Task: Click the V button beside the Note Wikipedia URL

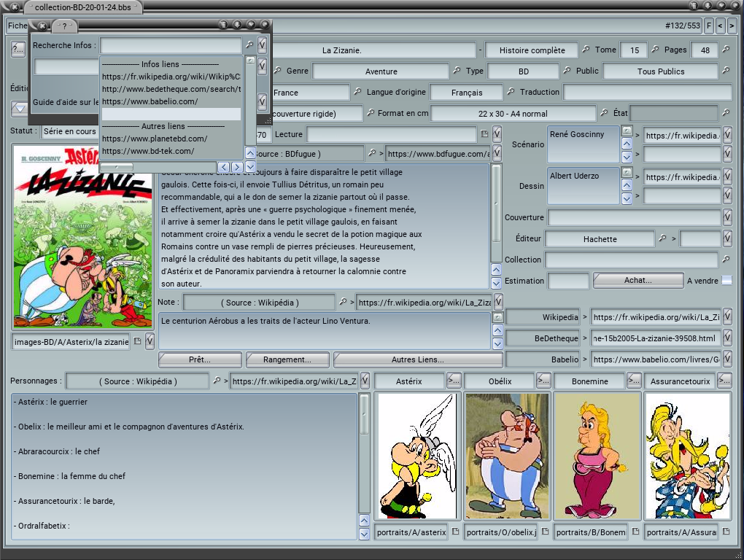Action: [497, 302]
